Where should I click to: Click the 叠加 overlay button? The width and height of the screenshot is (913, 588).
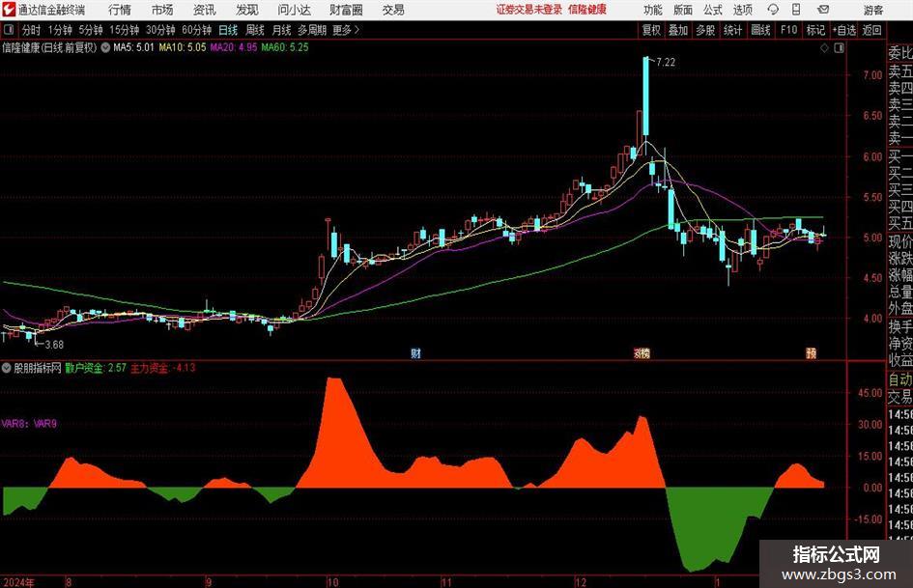pyautogui.click(x=678, y=30)
